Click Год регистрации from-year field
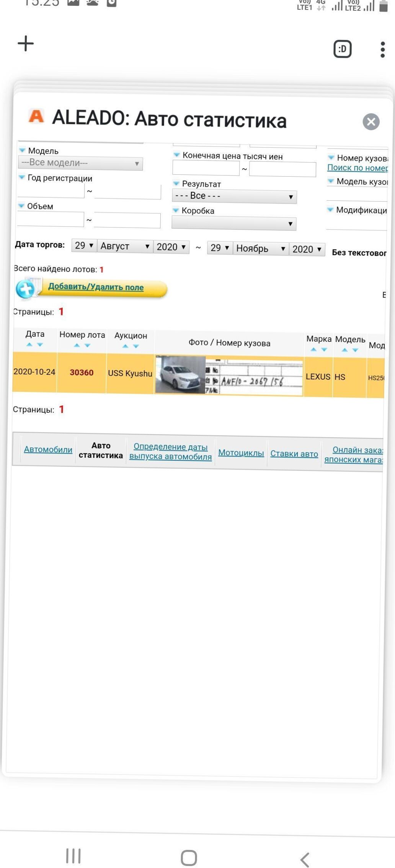Image resolution: width=395 pixels, height=868 pixels. [x=51, y=190]
